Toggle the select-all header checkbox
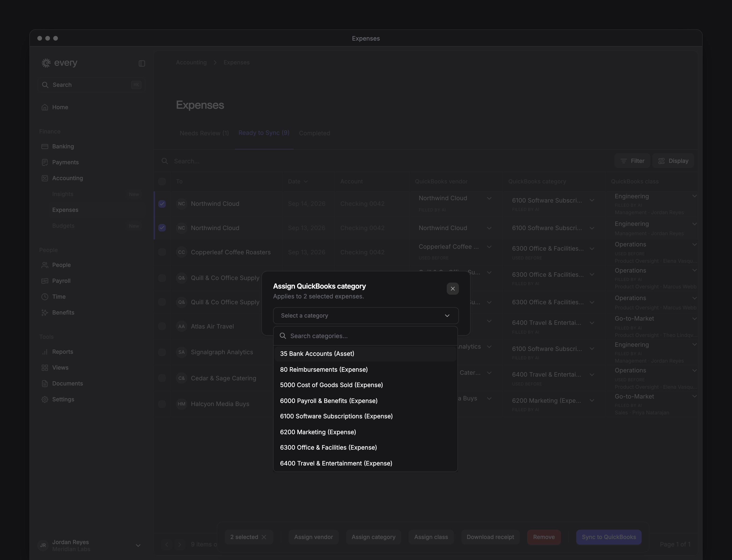Viewport: 732px width, 560px height. (162, 181)
